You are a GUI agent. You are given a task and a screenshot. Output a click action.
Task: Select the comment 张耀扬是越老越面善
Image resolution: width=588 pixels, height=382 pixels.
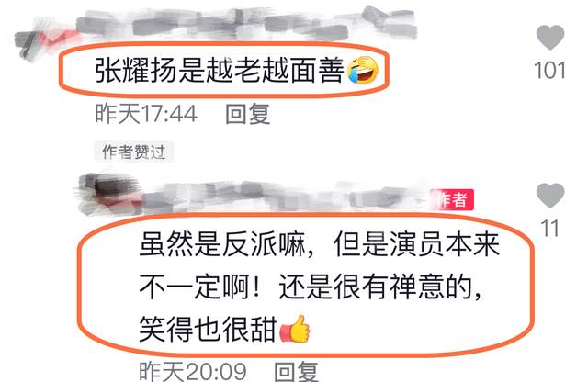220,70
